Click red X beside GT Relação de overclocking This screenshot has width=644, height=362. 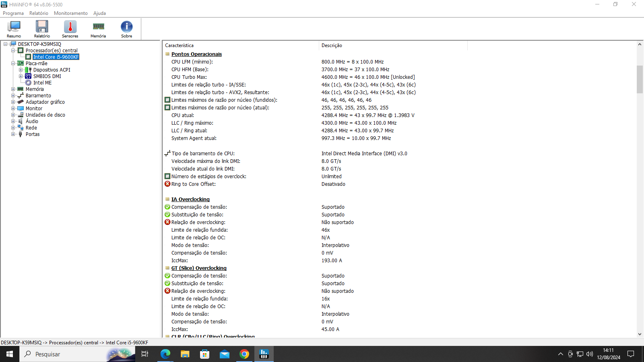tap(167, 291)
